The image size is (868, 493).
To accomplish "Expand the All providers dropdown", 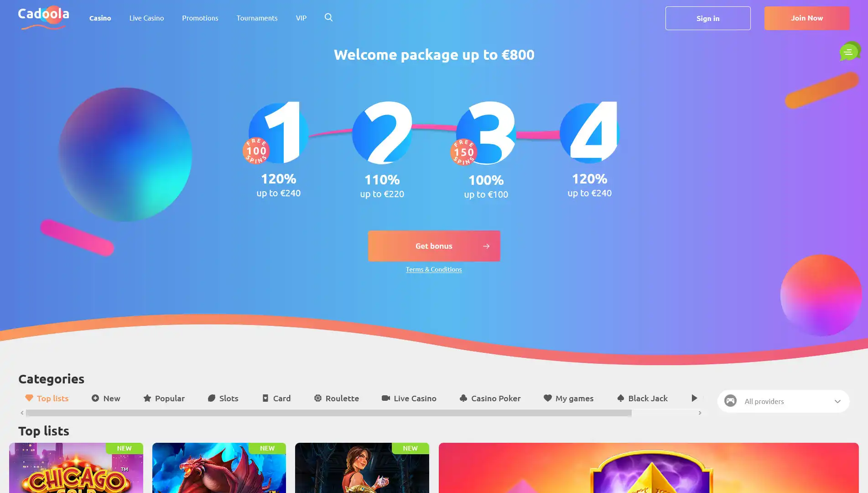I will 783,401.
